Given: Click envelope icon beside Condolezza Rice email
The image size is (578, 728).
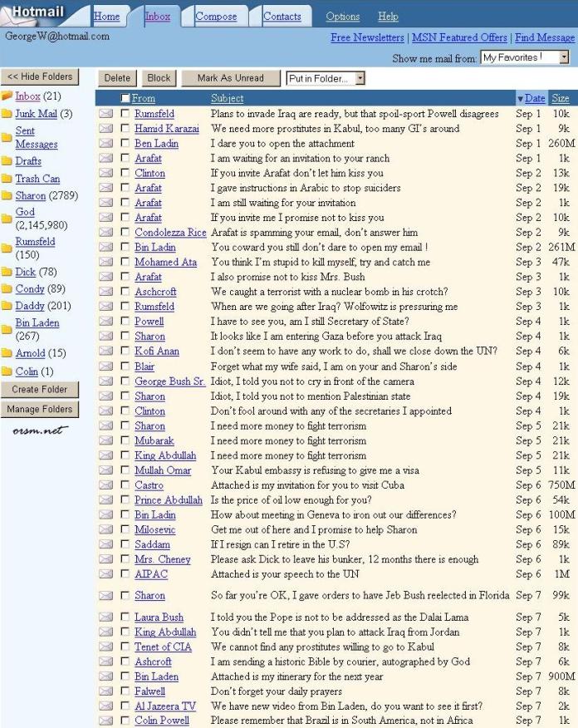Looking at the screenshot, I should [106, 232].
